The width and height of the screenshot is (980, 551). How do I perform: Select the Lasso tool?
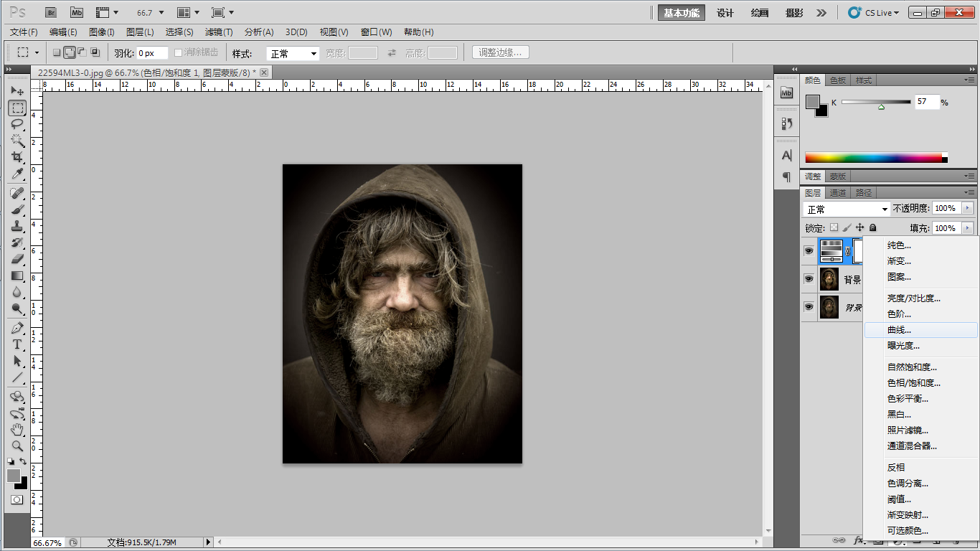[17, 124]
